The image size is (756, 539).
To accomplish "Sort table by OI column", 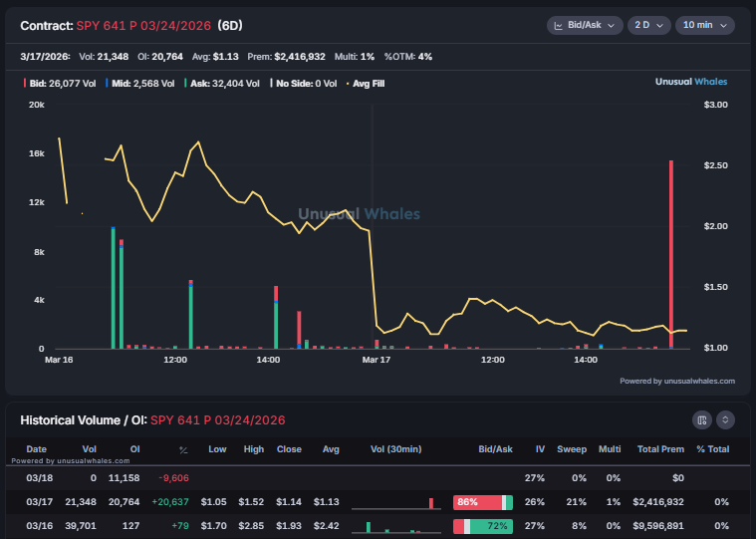I will [x=135, y=449].
